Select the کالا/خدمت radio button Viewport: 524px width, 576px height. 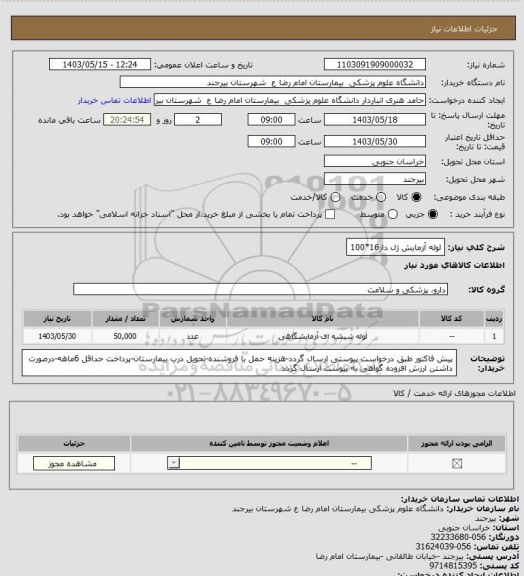point(335,197)
